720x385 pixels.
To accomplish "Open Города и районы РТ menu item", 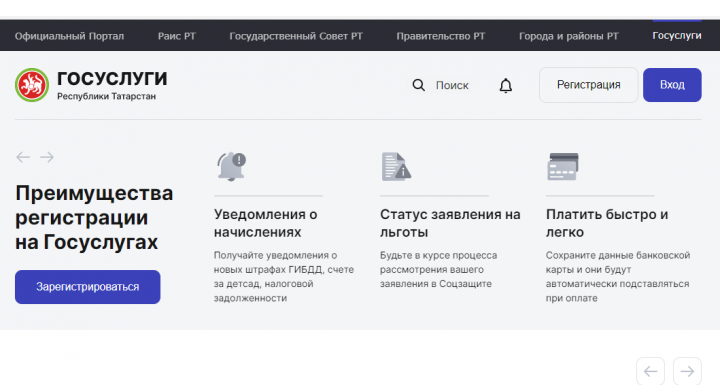I will [x=569, y=36].
